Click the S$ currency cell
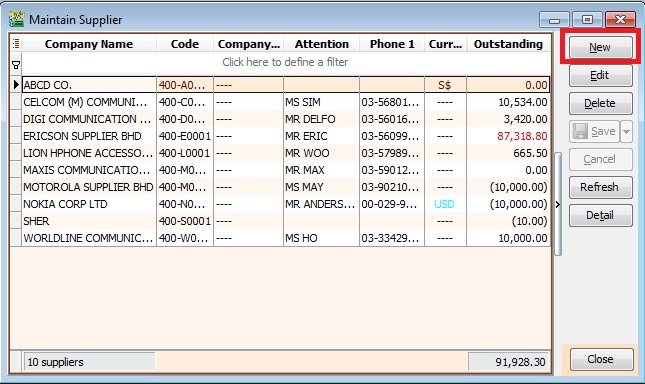 click(x=445, y=85)
